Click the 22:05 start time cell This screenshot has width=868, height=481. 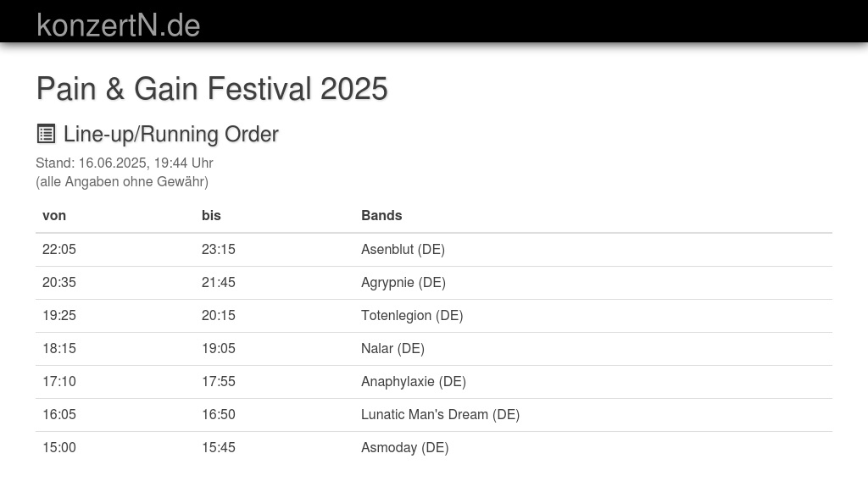[59, 249]
